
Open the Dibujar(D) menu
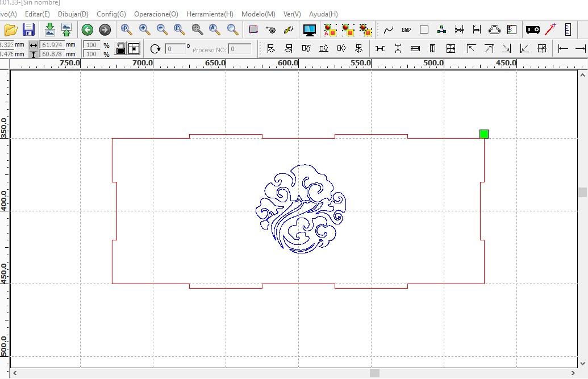[73, 14]
